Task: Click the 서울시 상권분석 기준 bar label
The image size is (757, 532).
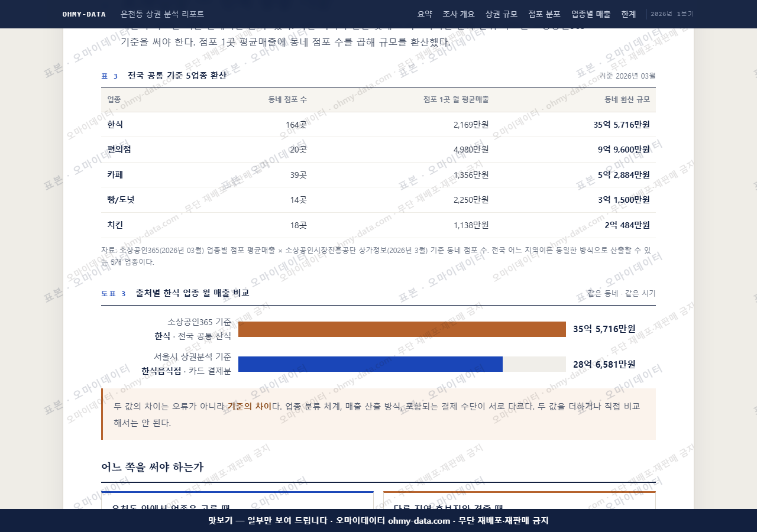Action: 193,357
